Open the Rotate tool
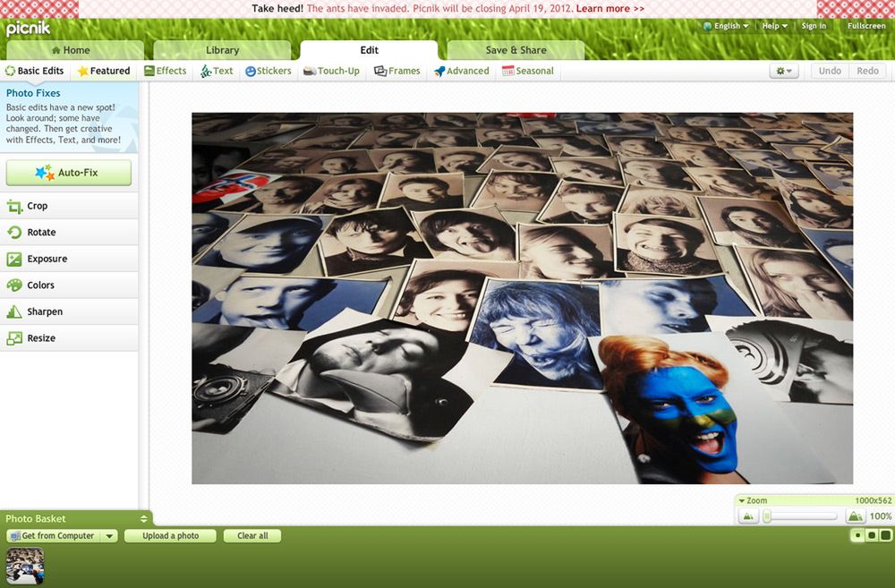Screen dimensions: 895x588 click(x=69, y=233)
